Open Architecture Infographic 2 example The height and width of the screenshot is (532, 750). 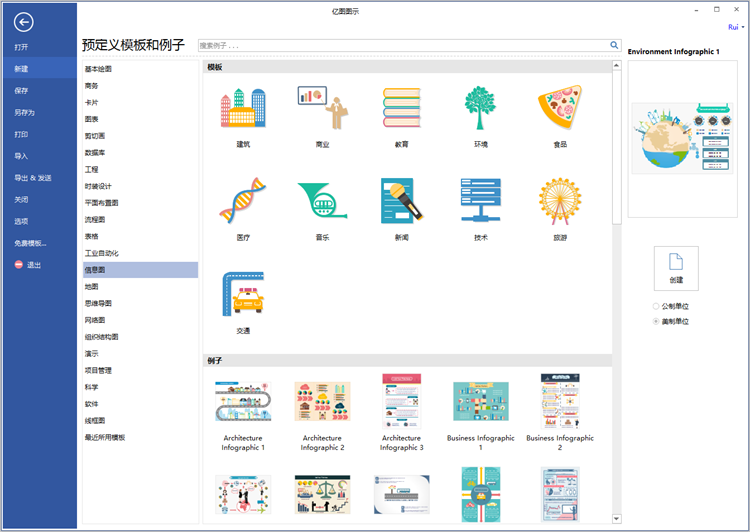[x=322, y=401]
